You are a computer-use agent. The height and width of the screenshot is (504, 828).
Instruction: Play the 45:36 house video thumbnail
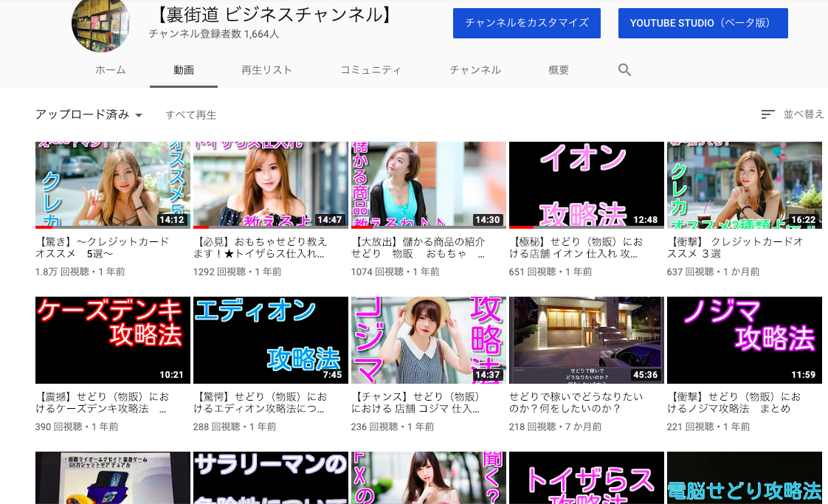pyautogui.click(x=587, y=340)
